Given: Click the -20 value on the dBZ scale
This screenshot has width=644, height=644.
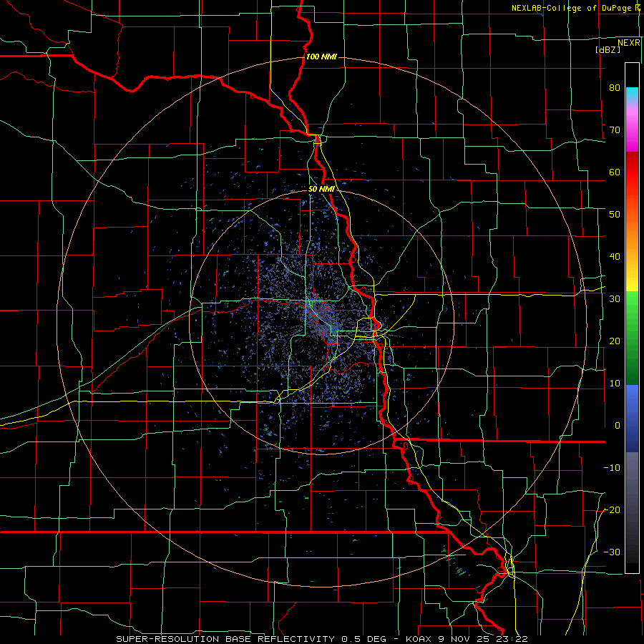Looking at the screenshot, I should (x=612, y=509).
